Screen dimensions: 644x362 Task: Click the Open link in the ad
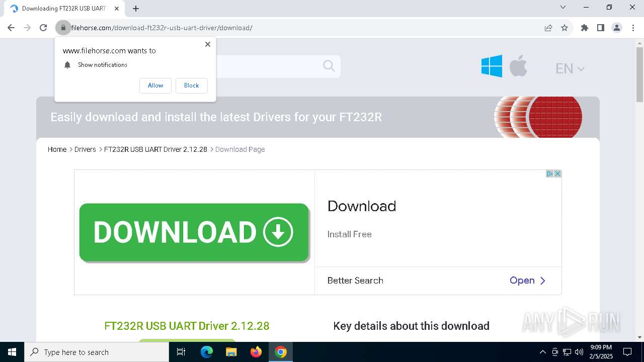(528, 281)
